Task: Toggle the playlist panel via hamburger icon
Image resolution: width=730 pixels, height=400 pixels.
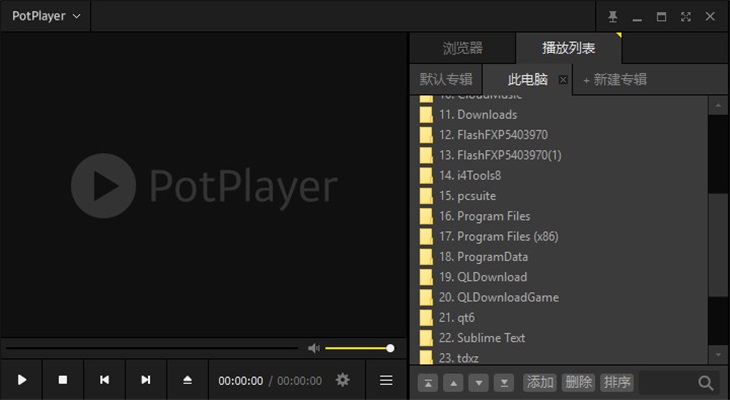Action: 386,380
